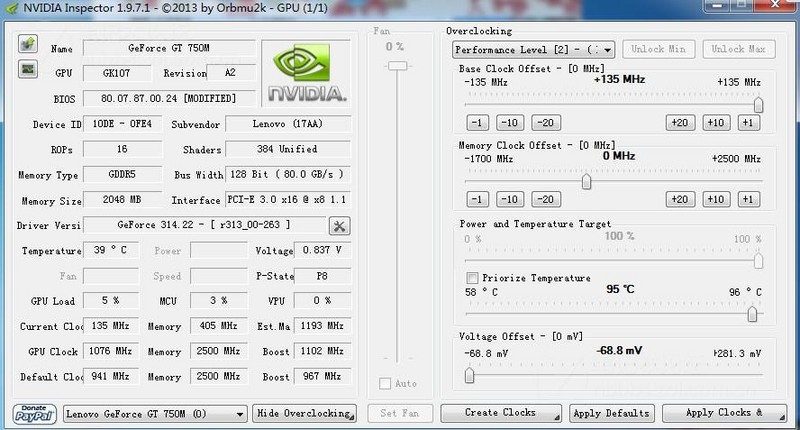Click ROPs value 16
The width and height of the screenshot is (800, 430).
coord(122,149)
